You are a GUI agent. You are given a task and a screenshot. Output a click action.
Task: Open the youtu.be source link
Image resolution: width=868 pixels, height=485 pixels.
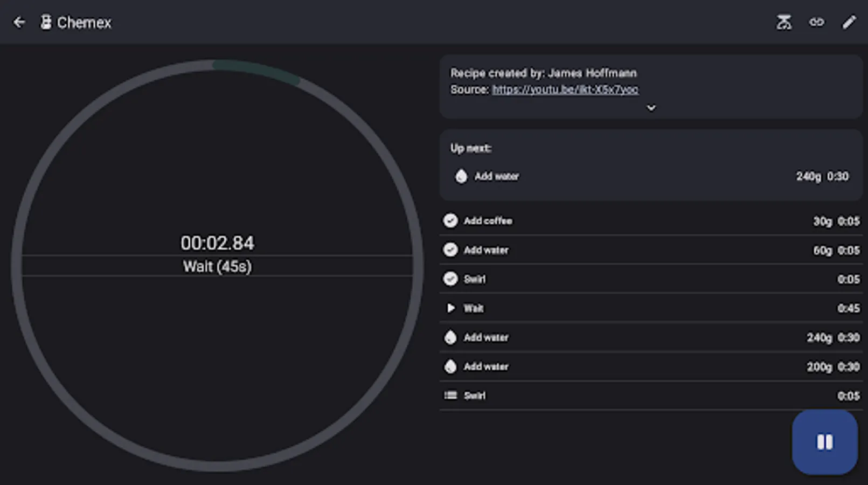point(565,89)
